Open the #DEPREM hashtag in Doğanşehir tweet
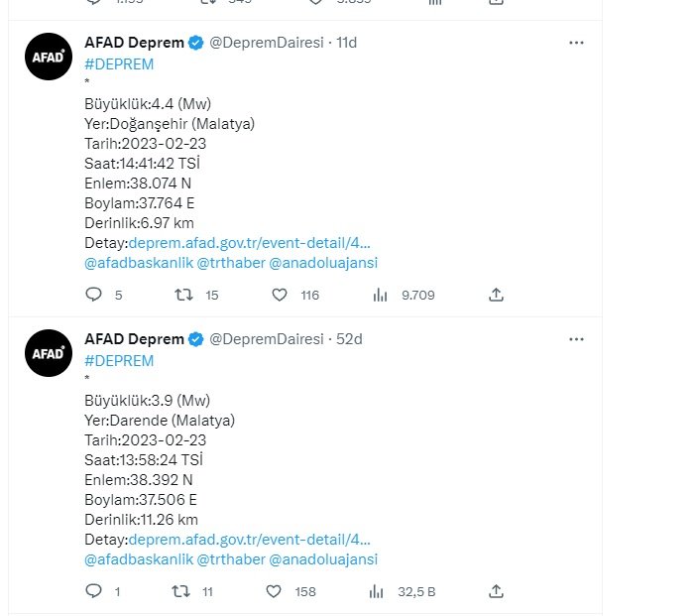 tap(119, 64)
